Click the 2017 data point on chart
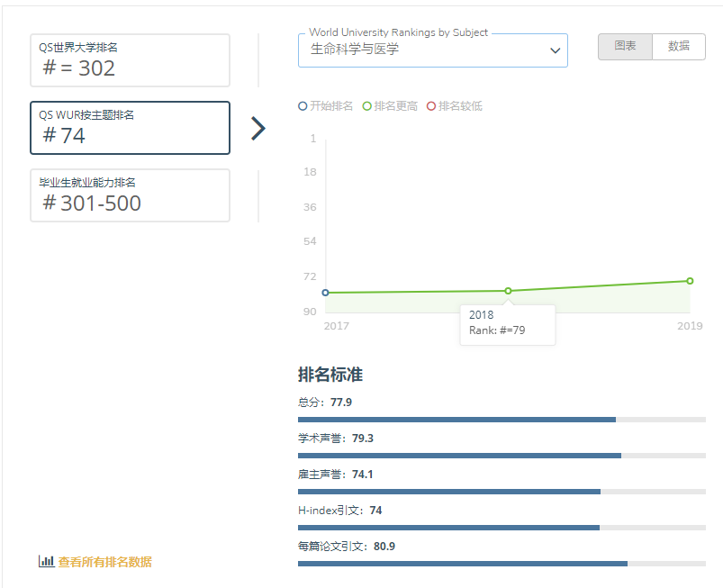This screenshot has height=588, width=723. (325, 293)
